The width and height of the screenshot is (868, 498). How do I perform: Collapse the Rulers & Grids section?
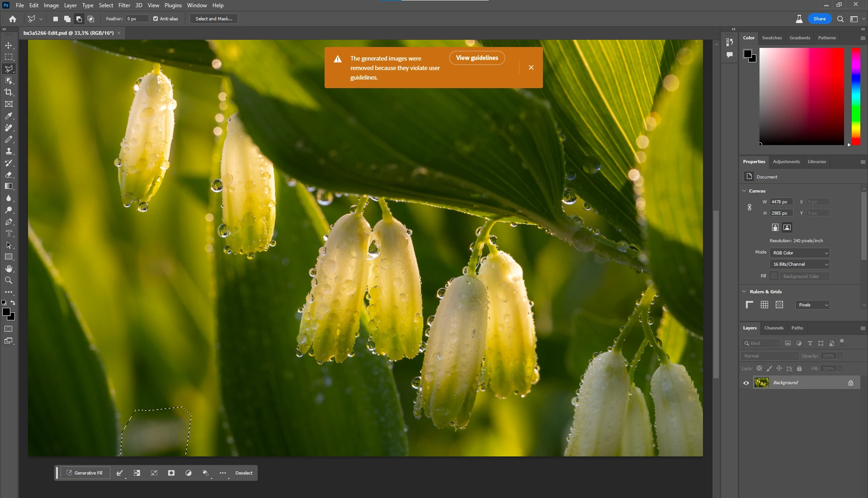click(x=744, y=291)
